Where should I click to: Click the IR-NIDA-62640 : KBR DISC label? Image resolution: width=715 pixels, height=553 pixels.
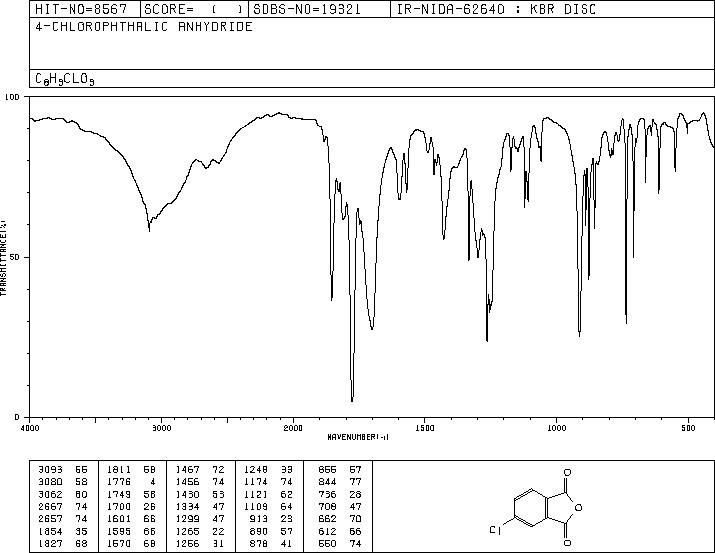(496, 9)
